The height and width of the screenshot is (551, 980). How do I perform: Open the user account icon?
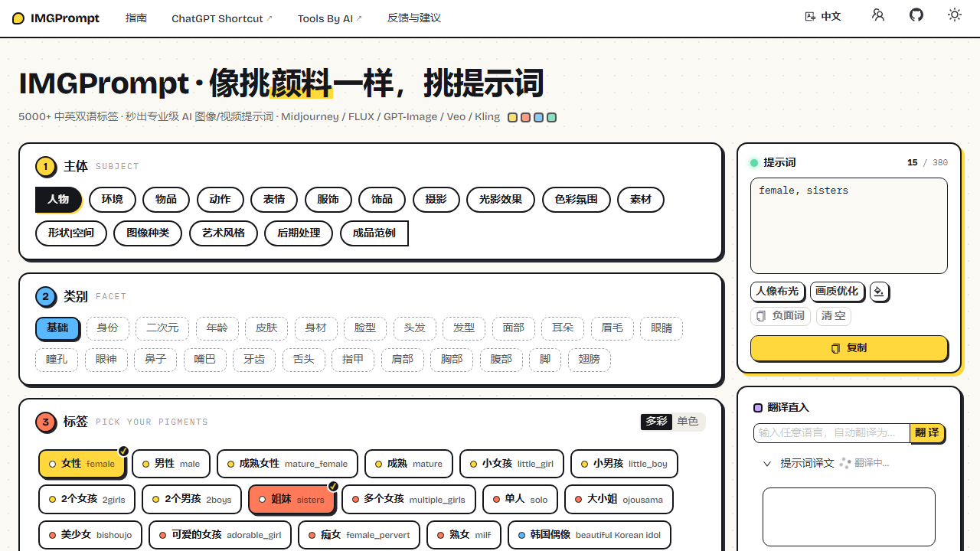[878, 15]
